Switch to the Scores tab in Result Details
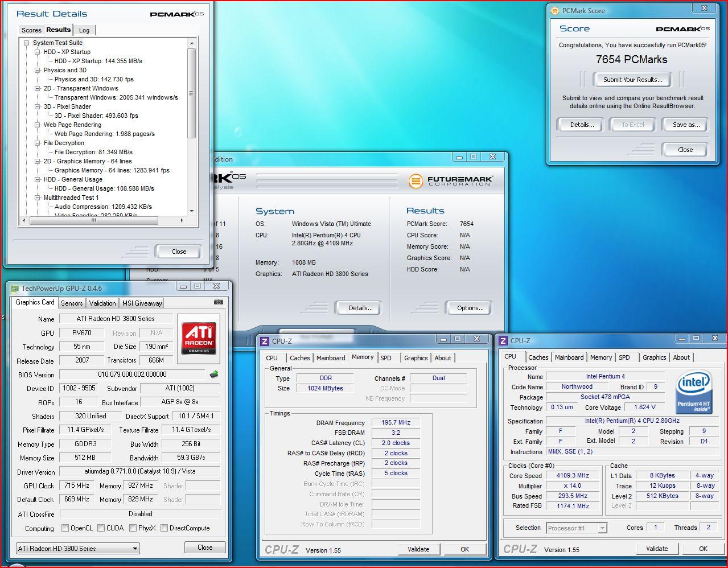The height and width of the screenshot is (568, 728). click(31, 30)
